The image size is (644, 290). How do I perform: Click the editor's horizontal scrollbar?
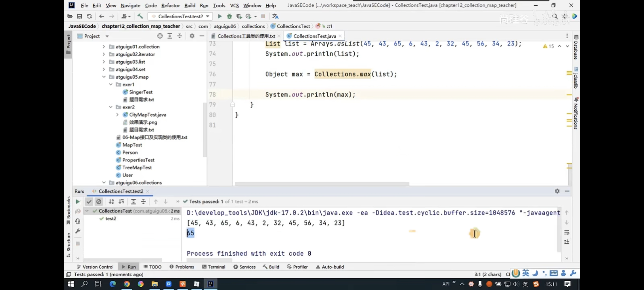(322, 183)
